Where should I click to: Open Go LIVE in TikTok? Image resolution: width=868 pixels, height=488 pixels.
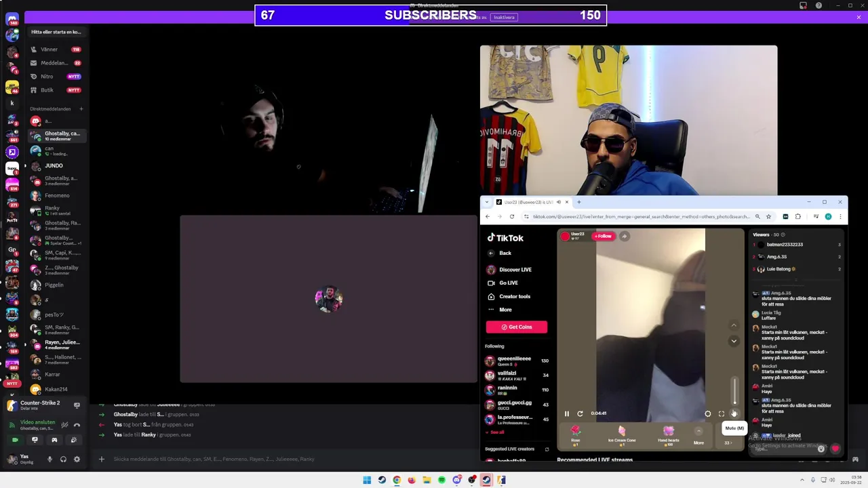(502, 283)
